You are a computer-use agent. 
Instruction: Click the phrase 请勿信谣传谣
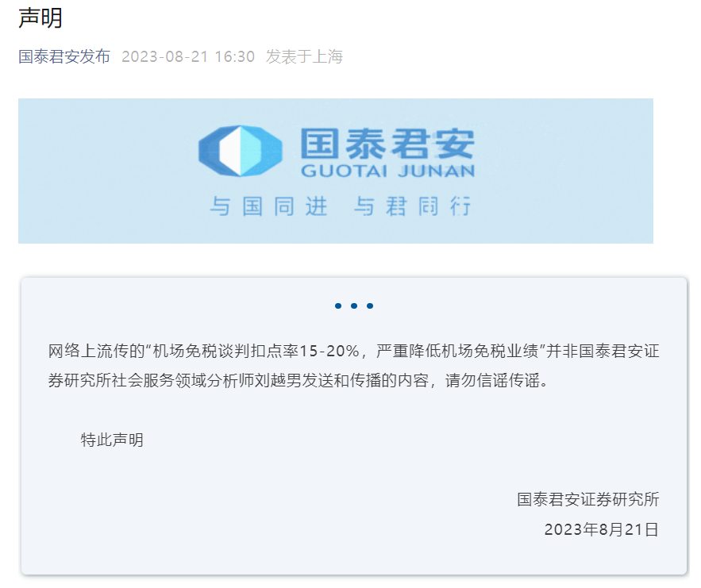[493, 381]
